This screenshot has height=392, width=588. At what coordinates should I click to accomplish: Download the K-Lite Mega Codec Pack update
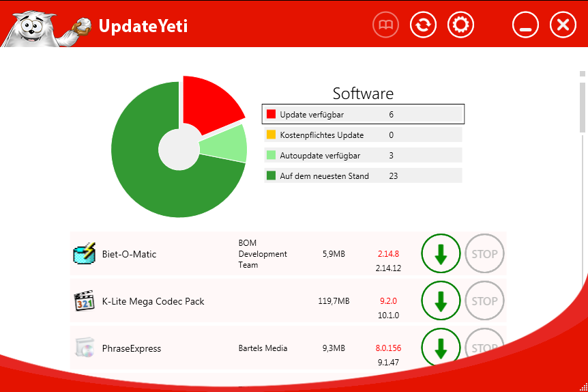tap(441, 301)
